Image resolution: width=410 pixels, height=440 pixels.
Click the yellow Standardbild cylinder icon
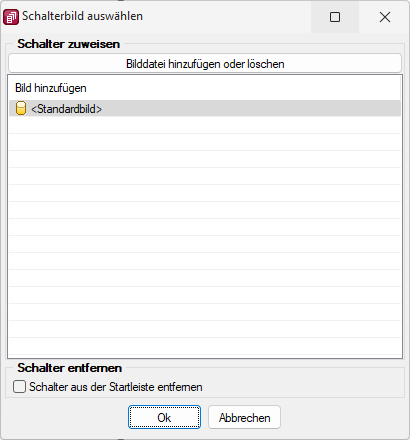[x=21, y=109]
